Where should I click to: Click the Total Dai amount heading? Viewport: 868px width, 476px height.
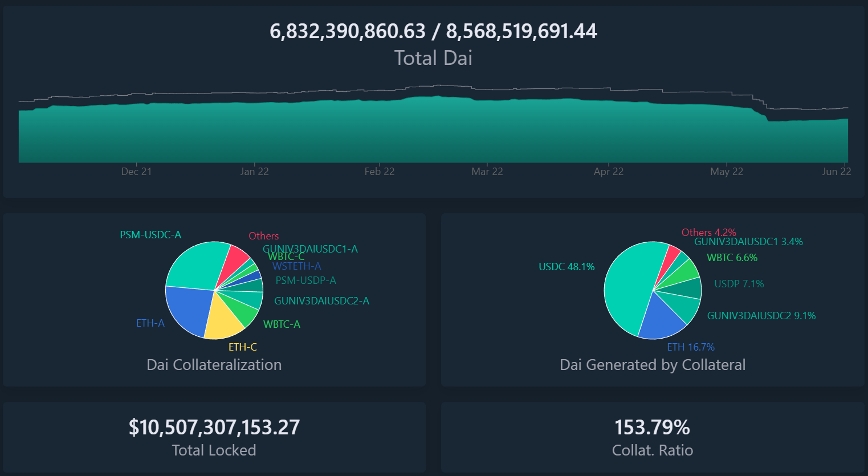tap(433, 31)
